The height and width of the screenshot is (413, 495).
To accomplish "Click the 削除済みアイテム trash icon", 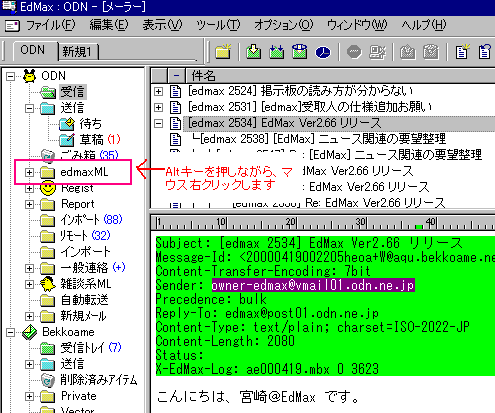I will (48, 380).
